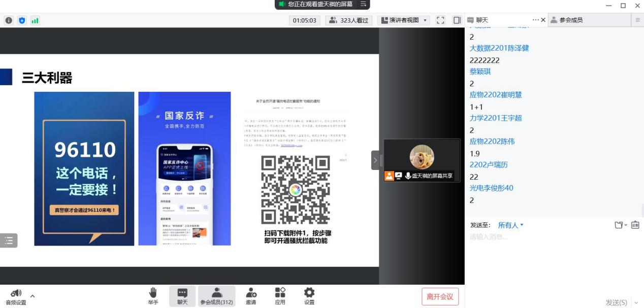Viewport: 644px width, 308px height.
Task: Check the green network signal icon
Action: tap(35, 20)
